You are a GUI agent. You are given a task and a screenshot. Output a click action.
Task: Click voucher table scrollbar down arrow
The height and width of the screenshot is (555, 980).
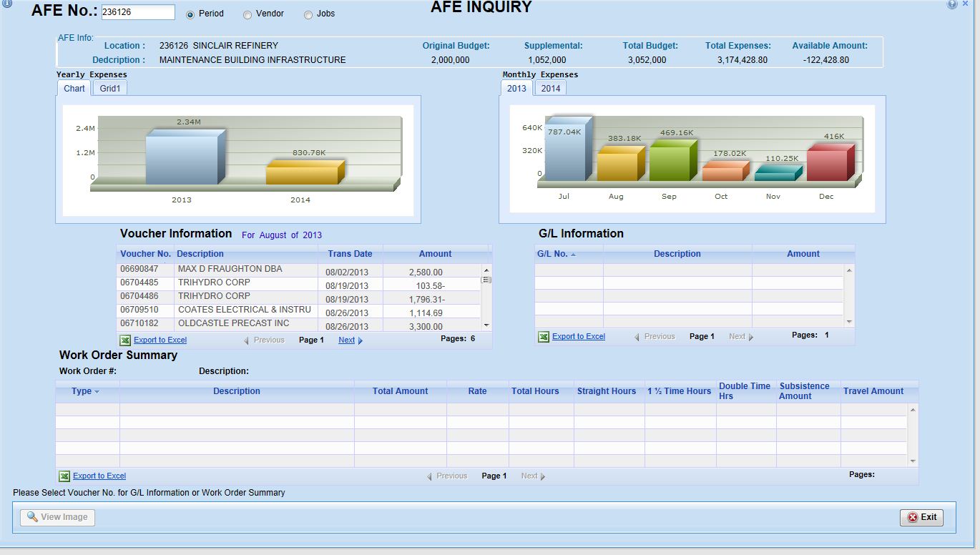pos(487,325)
